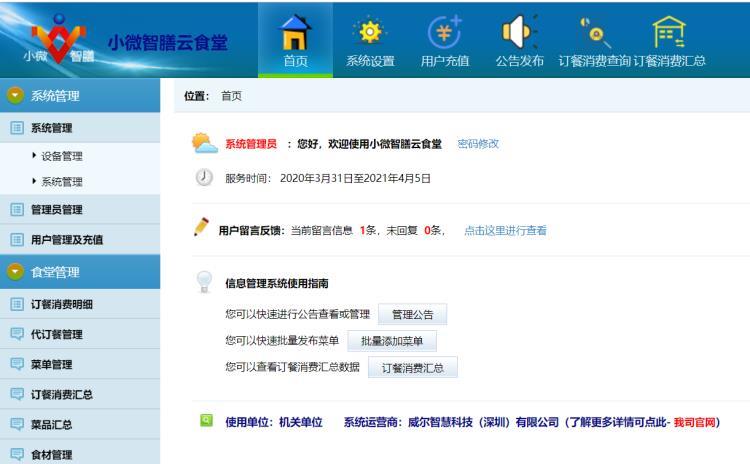Open 管理员管理 in sidebar

(57, 210)
